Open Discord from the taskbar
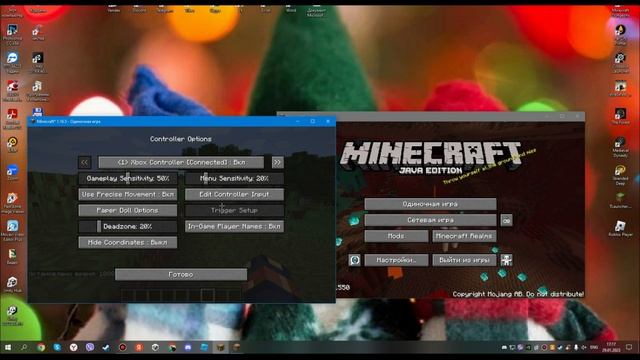 tap(188, 347)
